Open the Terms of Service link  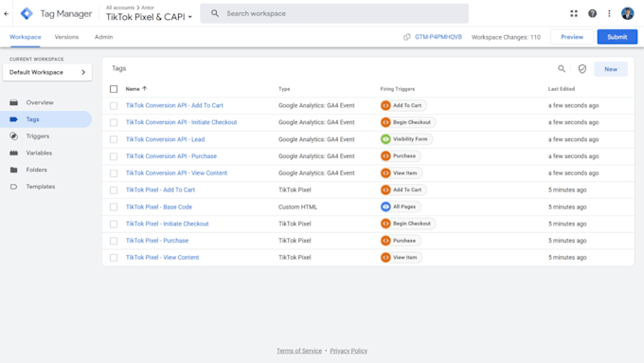point(299,351)
